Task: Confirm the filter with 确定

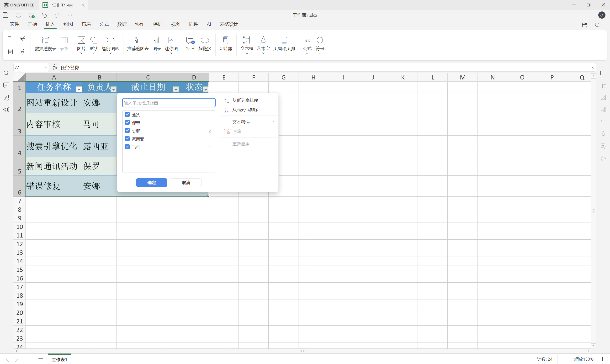Action: 152,183
